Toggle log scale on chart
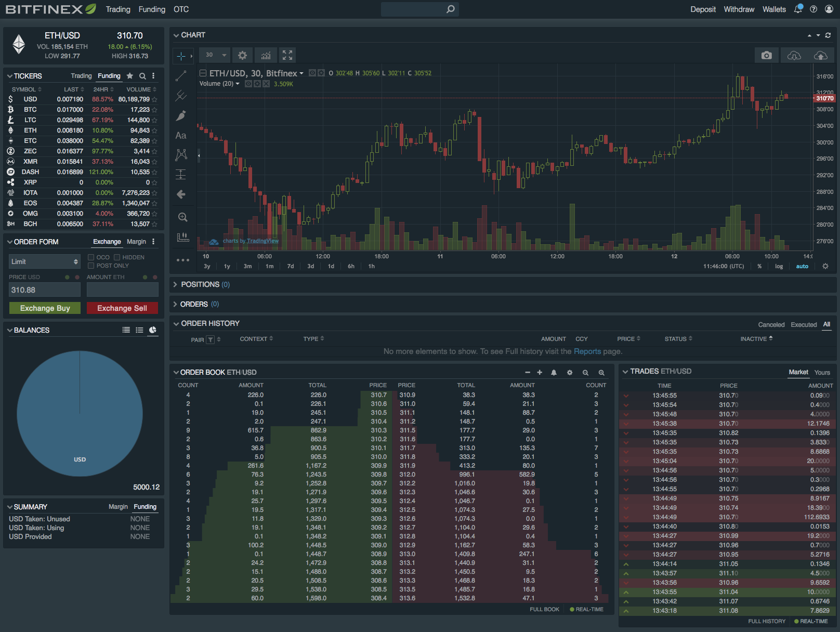Screen dimensions: 840x632 coord(779,266)
